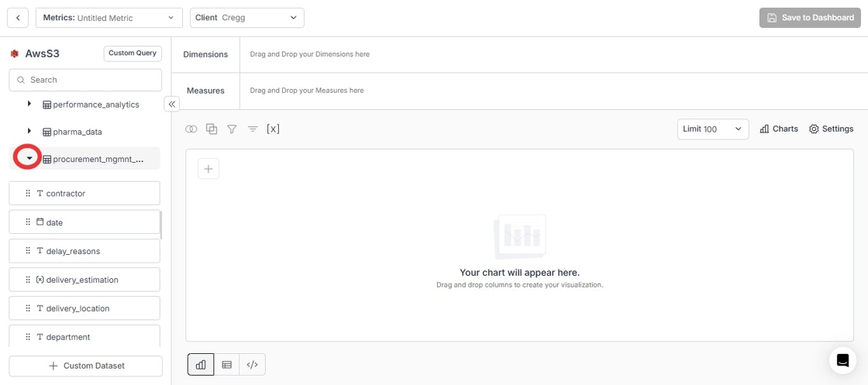This screenshot has width=868, height=385.
Task: Click the department column
Action: click(x=84, y=336)
